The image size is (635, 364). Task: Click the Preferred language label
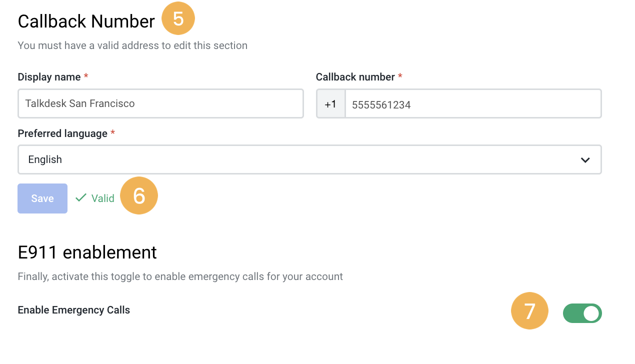click(x=62, y=133)
